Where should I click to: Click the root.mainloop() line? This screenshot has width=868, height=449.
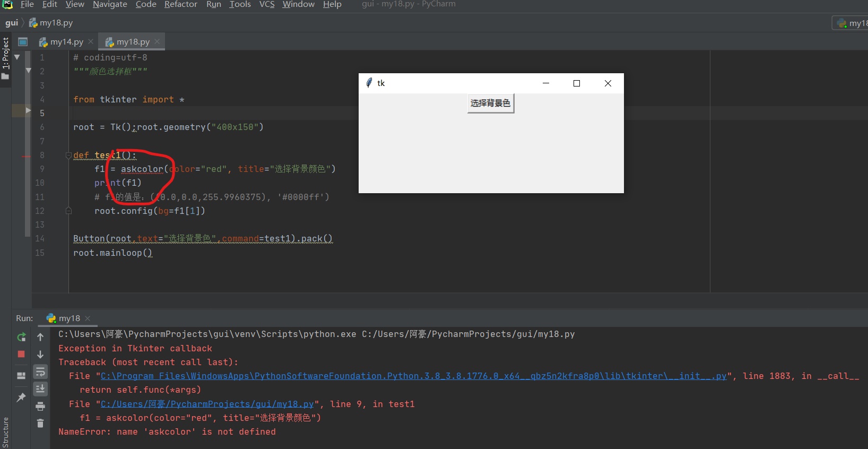113,253
